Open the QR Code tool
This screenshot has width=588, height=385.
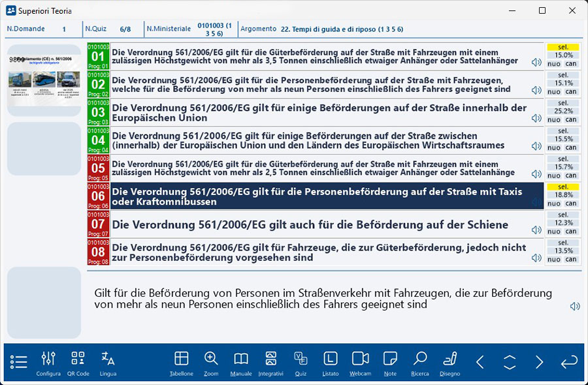click(x=78, y=362)
